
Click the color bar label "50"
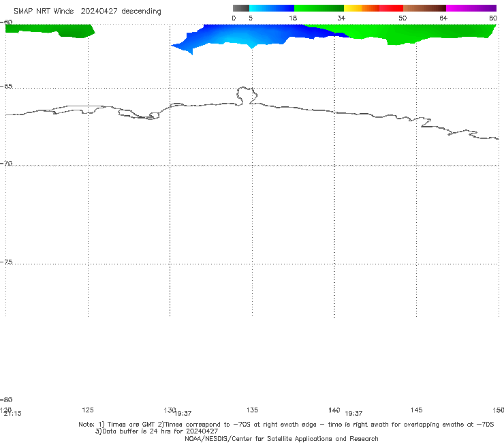[403, 18]
